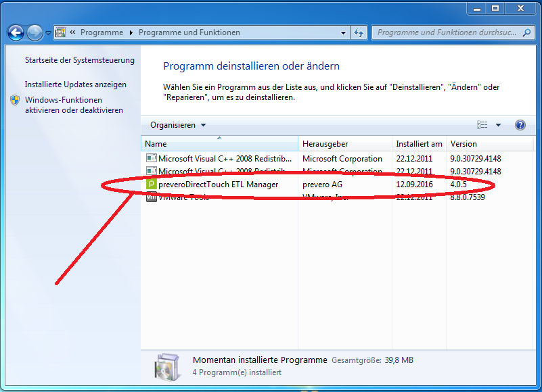Click the green prevero program icon
The image size is (542, 392).
[151, 184]
